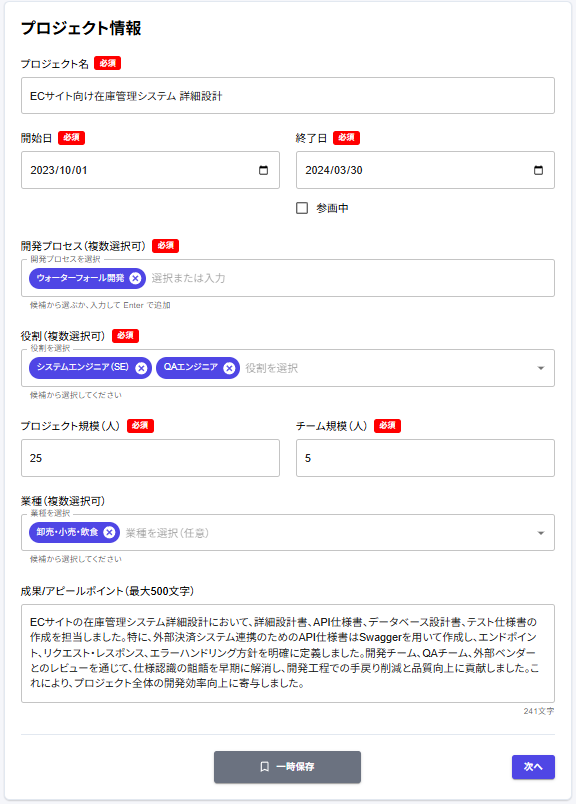Viewport: 576px width, 804px height.
Task: Toggle the 参画中 checkbox
Action: tap(302, 208)
